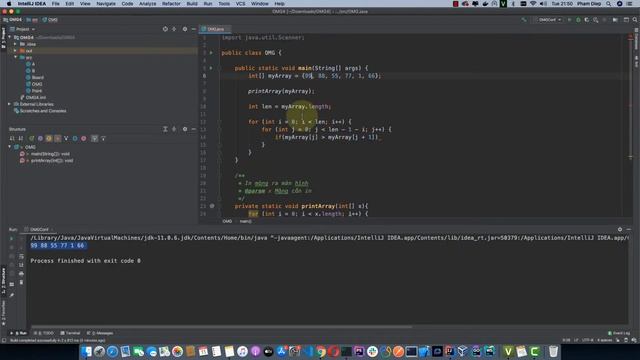
Task: Click Run with Coverage icon in toolbar
Action: (x=587, y=20)
